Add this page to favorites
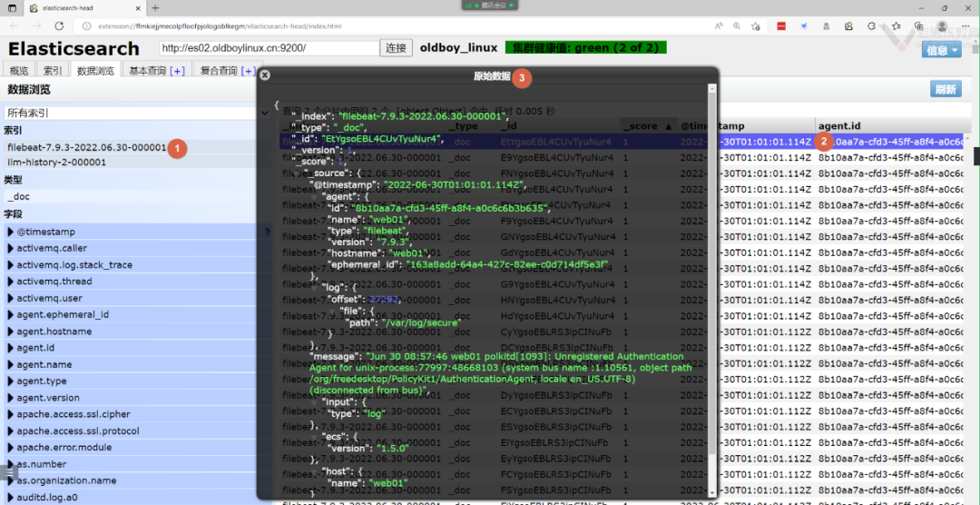 pos(756,26)
